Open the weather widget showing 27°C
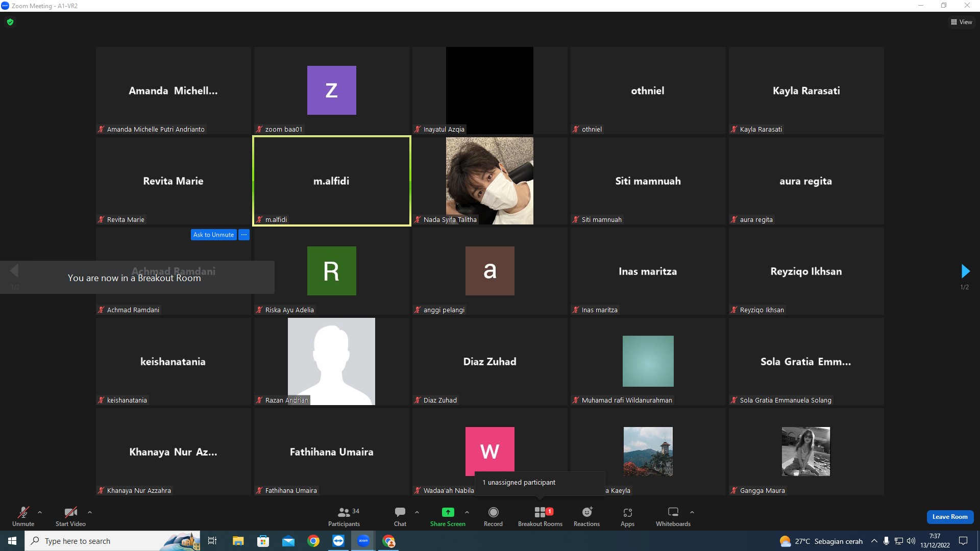 (821, 541)
